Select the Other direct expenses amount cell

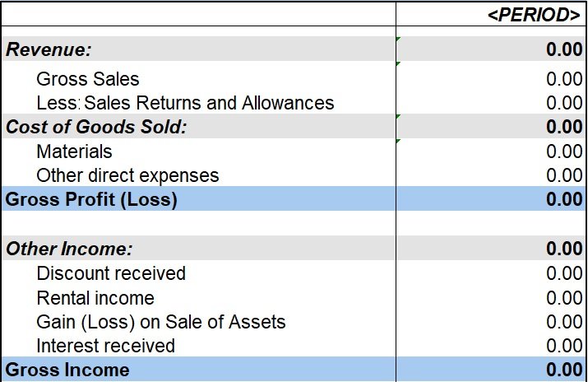point(491,175)
